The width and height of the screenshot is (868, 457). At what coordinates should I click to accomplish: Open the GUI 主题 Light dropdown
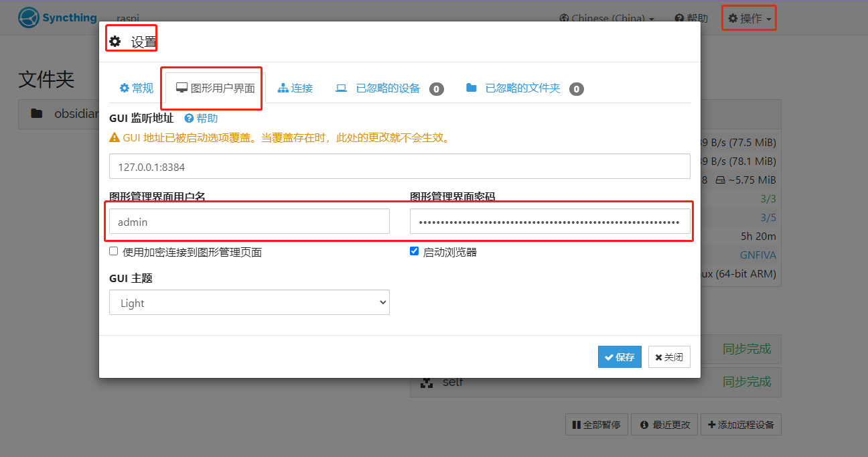(249, 302)
